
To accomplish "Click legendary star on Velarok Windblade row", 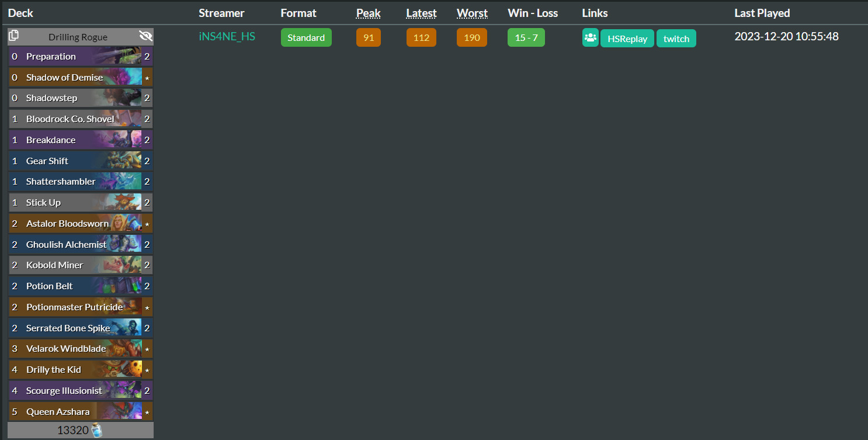I will pos(147,349).
